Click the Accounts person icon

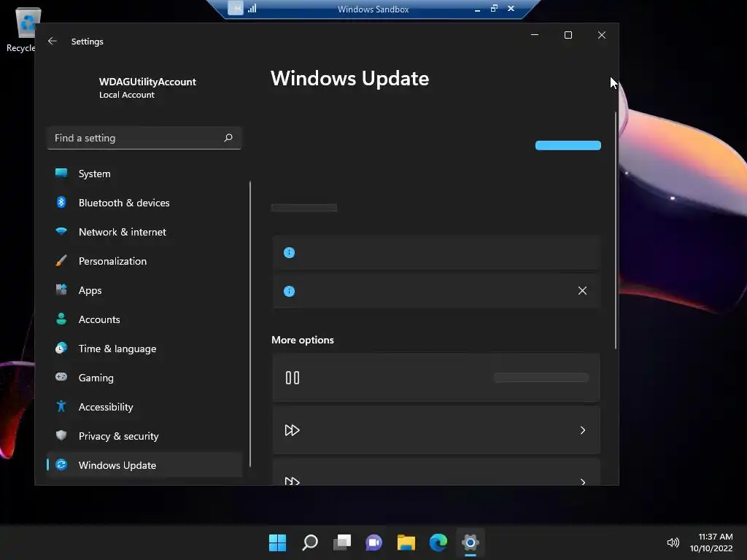coord(61,319)
